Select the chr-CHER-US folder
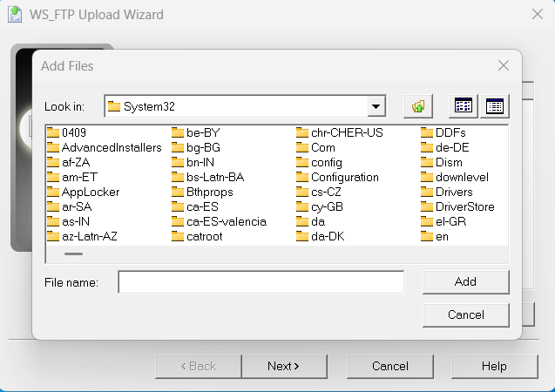This screenshot has height=392, width=555. (x=340, y=132)
